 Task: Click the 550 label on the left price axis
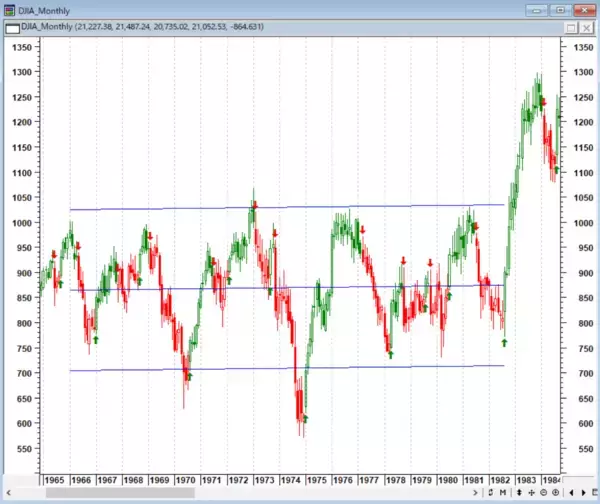point(24,449)
